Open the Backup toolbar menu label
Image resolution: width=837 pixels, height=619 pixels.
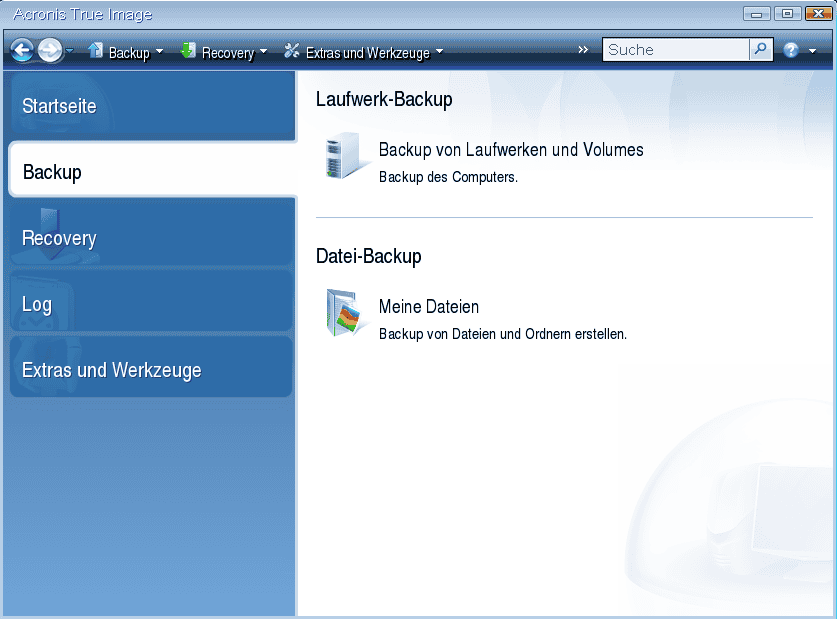(129, 52)
